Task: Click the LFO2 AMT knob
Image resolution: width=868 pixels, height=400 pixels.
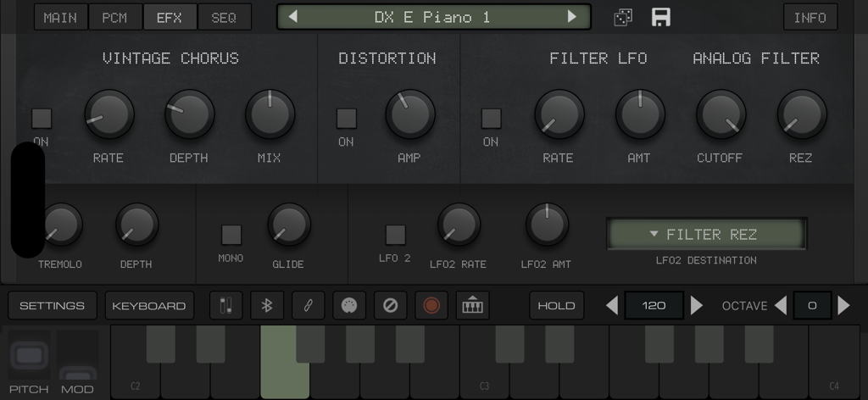Action: [x=547, y=224]
